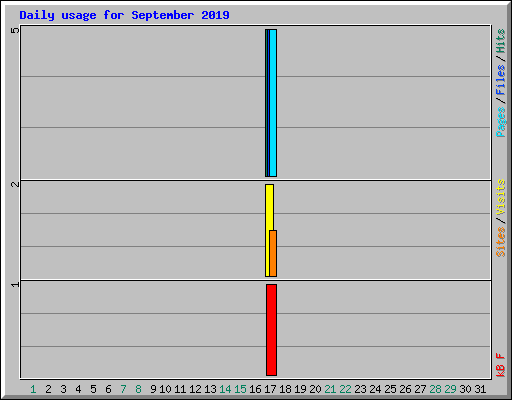
Task: Click day "17" on the x-axis
Action: pos(270,389)
